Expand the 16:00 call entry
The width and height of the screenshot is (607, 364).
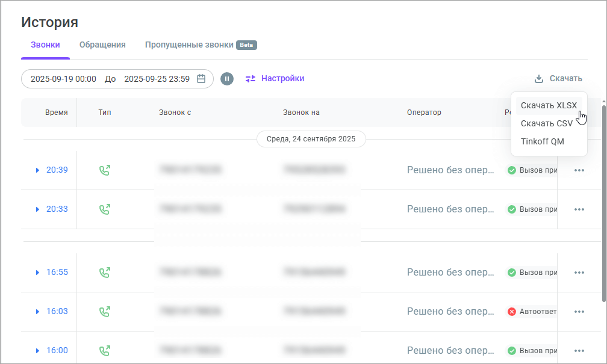coord(38,351)
